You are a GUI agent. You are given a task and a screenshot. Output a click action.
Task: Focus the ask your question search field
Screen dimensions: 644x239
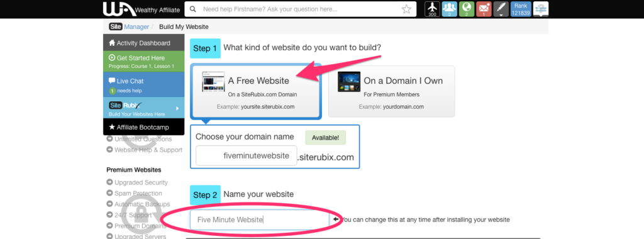[x=300, y=9]
